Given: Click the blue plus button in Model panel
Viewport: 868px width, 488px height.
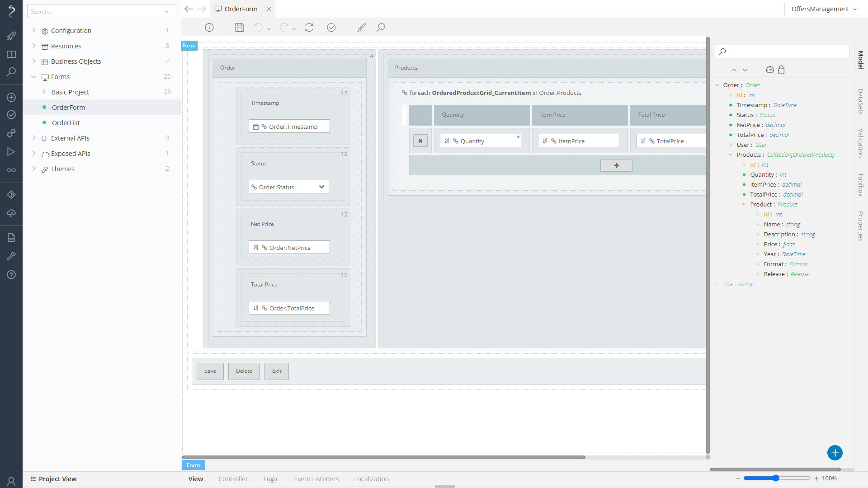Looking at the screenshot, I should [x=835, y=453].
